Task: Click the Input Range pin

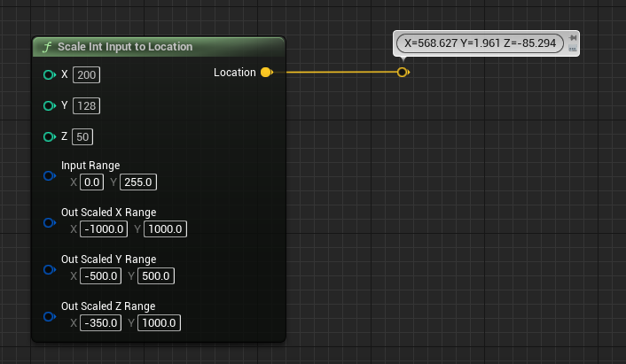Action: tap(49, 175)
